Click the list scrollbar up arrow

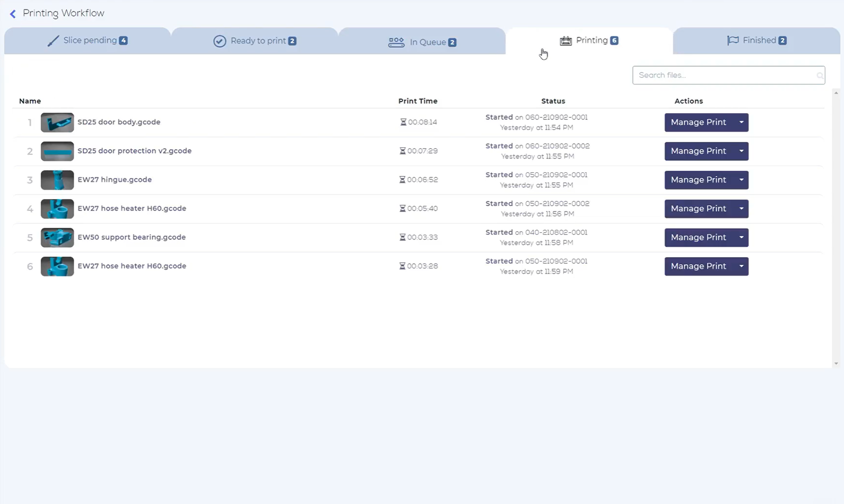coord(836,93)
